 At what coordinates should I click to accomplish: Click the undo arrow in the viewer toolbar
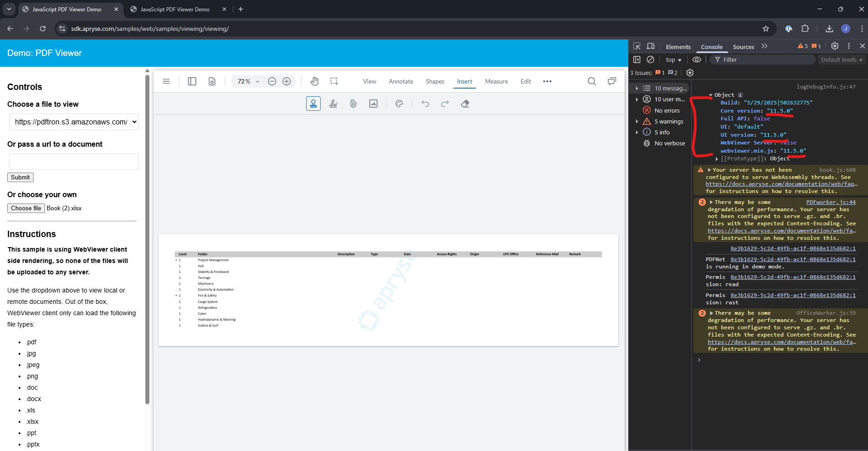coord(425,104)
